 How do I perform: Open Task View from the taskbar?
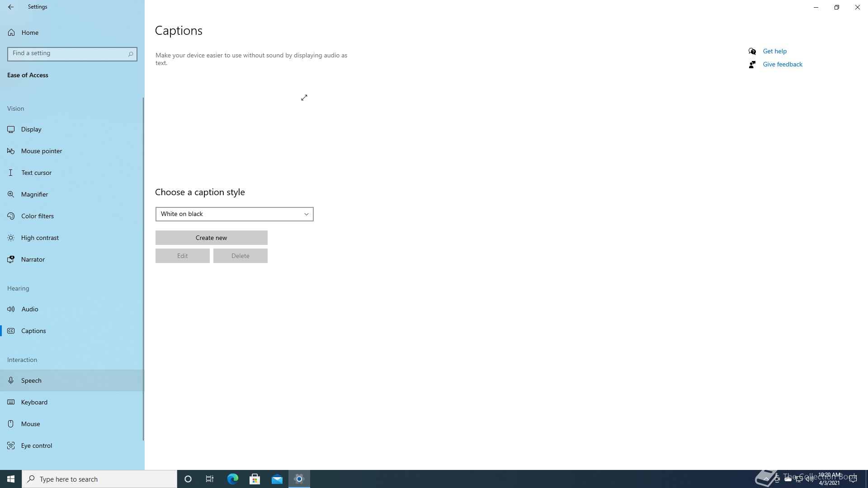click(x=210, y=479)
